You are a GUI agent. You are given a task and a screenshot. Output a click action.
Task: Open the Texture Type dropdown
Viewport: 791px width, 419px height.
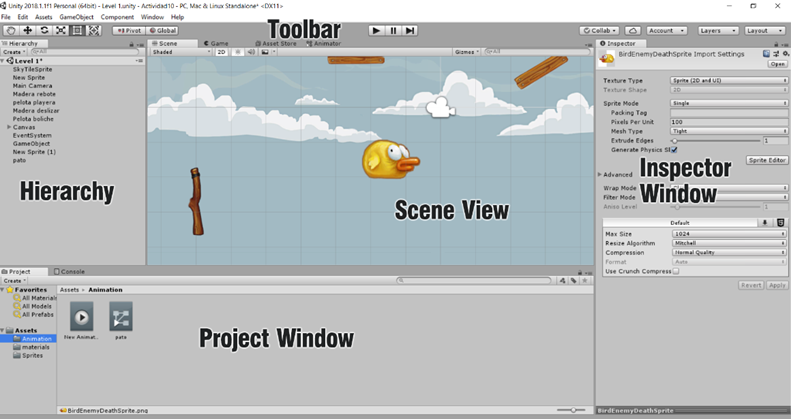click(729, 80)
